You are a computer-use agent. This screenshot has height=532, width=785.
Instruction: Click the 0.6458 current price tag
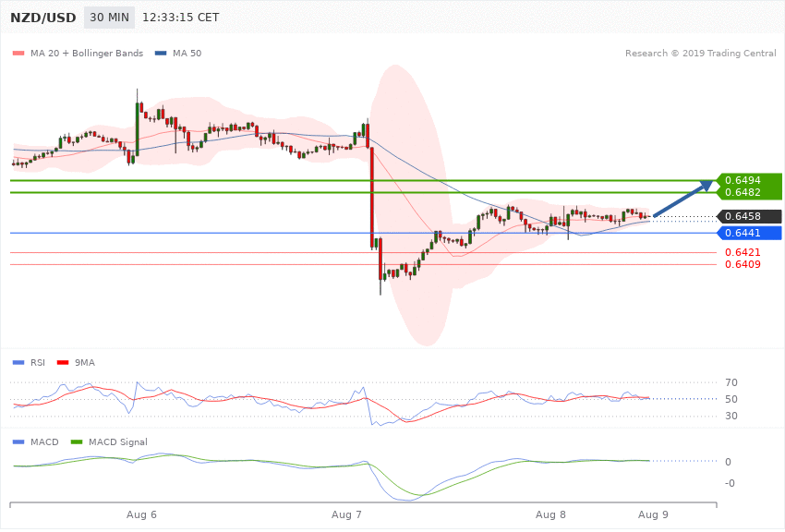(x=749, y=216)
